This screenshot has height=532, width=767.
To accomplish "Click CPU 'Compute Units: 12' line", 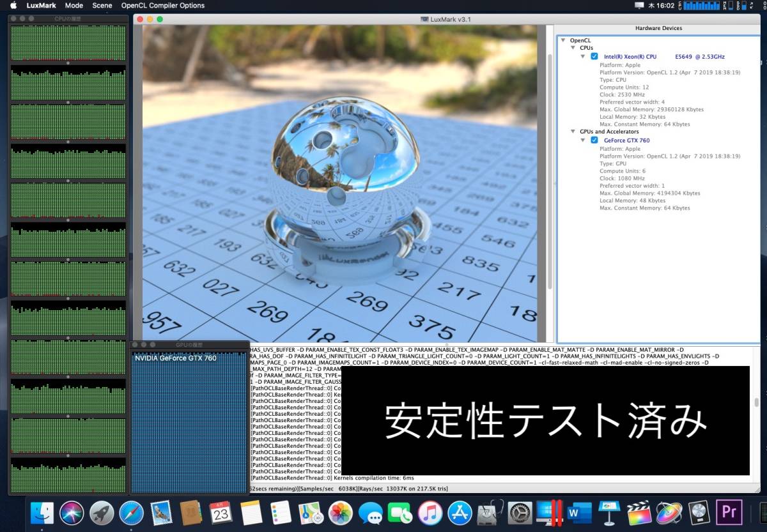I will (624, 87).
